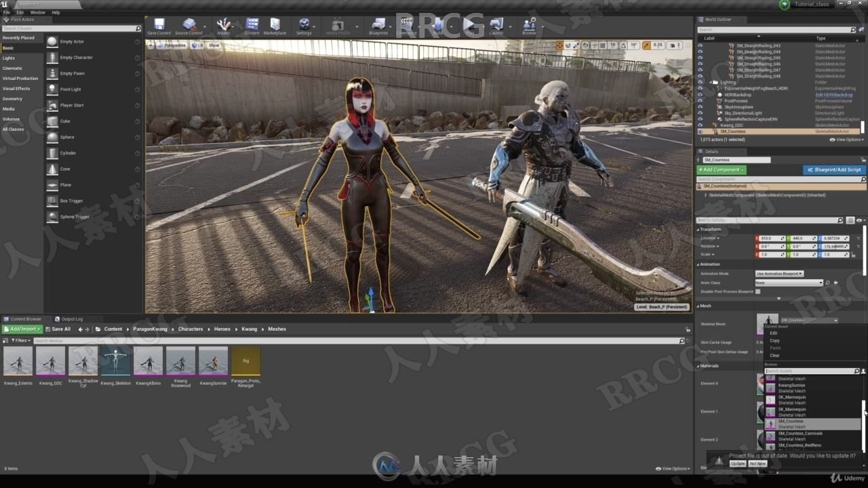868x488 pixels.
Task: Select the Kwang_Skeleton asset thumbnail
Action: click(115, 361)
